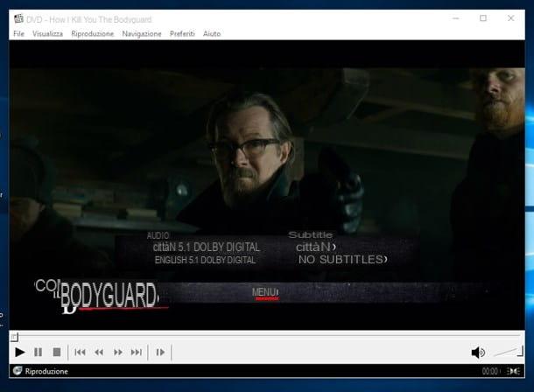The width and height of the screenshot is (534, 392).
Task: Click the 00:00 time display
Action: (x=489, y=371)
